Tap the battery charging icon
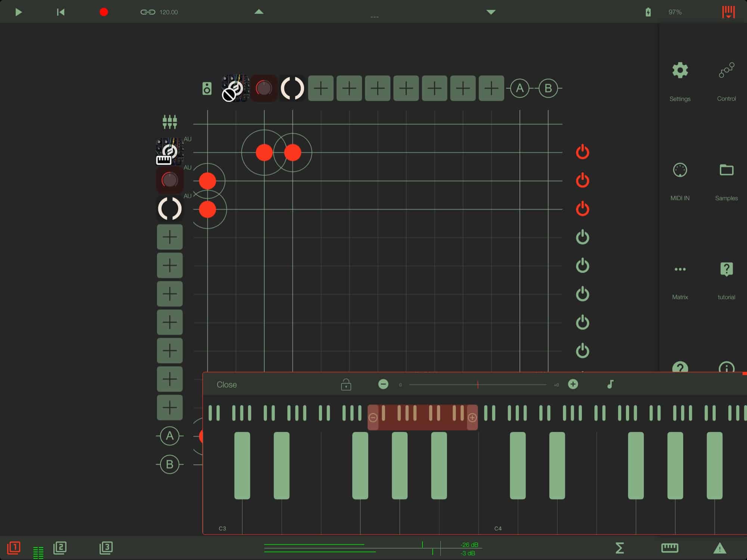747x560 pixels. (x=648, y=12)
